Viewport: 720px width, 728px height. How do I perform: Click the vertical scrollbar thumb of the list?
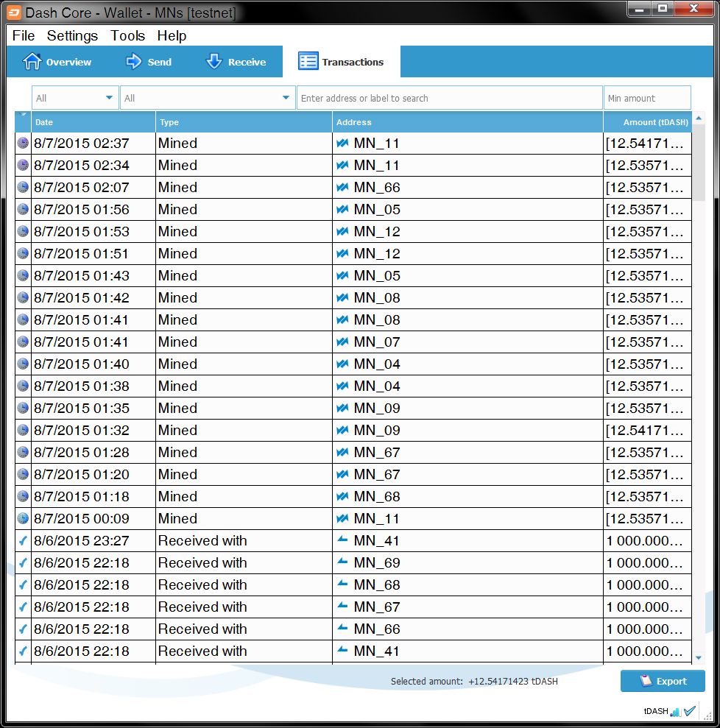coord(699,163)
